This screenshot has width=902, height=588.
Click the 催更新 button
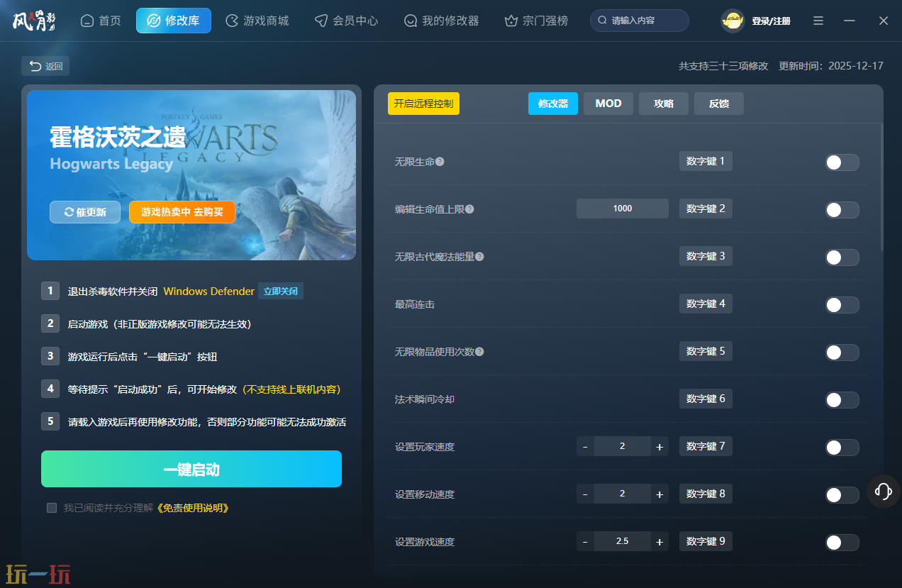coord(85,212)
